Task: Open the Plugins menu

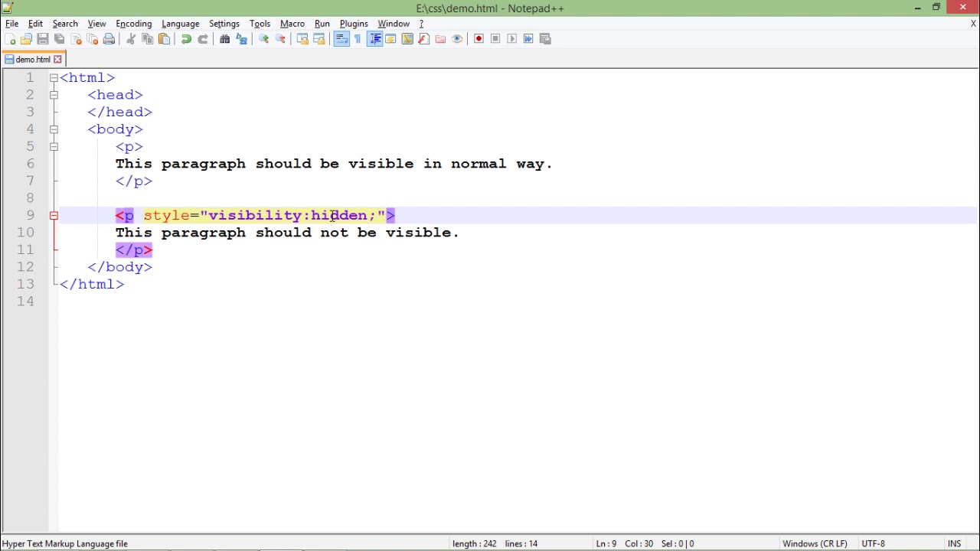Action: pos(354,24)
